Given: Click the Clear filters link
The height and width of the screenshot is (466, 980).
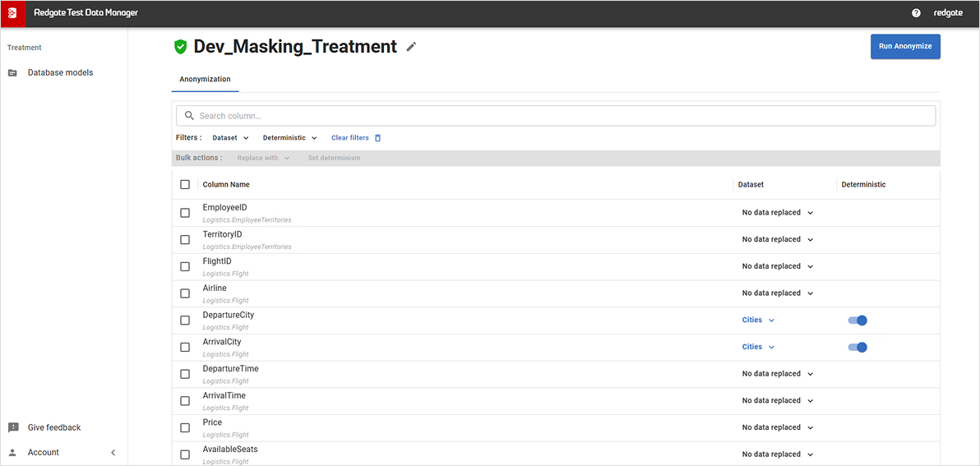Looking at the screenshot, I should click(349, 138).
